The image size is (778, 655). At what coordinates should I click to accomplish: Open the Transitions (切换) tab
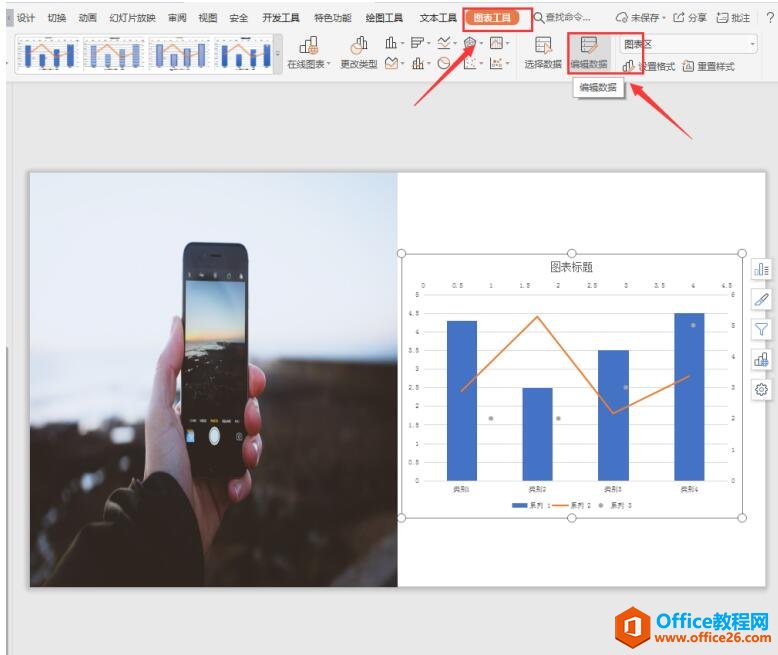[57, 18]
